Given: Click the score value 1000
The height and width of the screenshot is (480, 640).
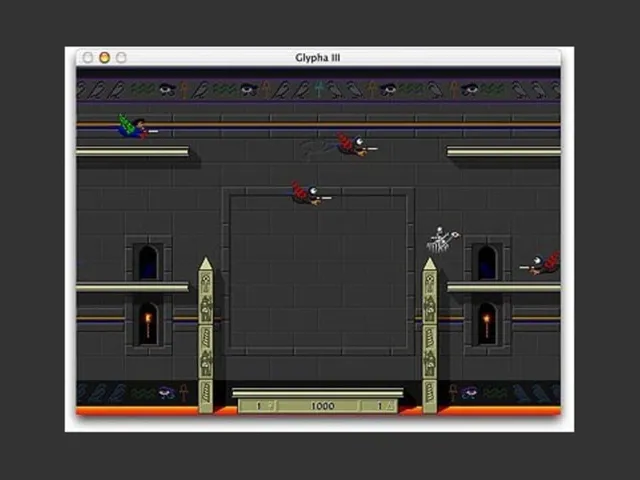Looking at the screenshot, I should pos(322,406).
